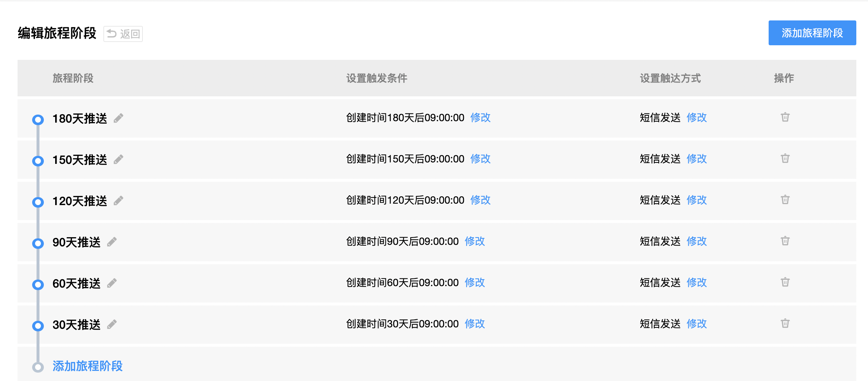This screenshot has width=868, height=381.
Task: Click the 90天推送 timeline node marker
Action: click(38, 243)
